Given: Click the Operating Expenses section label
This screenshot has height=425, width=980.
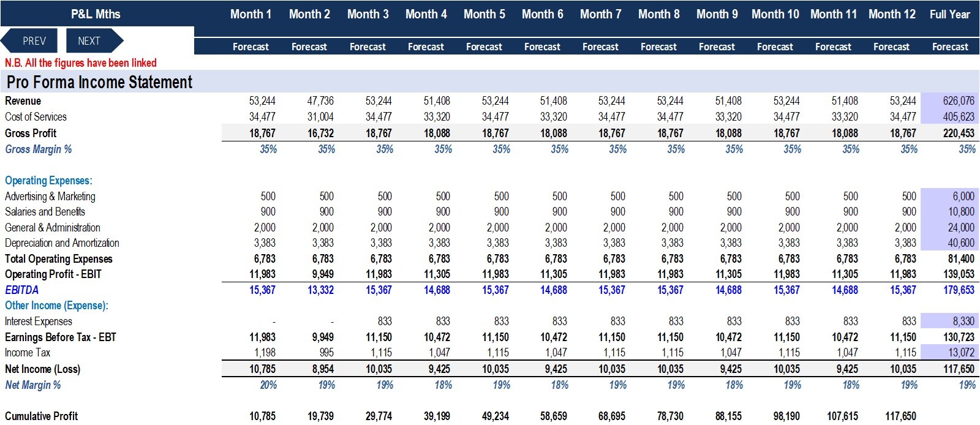Looking at the screenshot, I should 48,181.
